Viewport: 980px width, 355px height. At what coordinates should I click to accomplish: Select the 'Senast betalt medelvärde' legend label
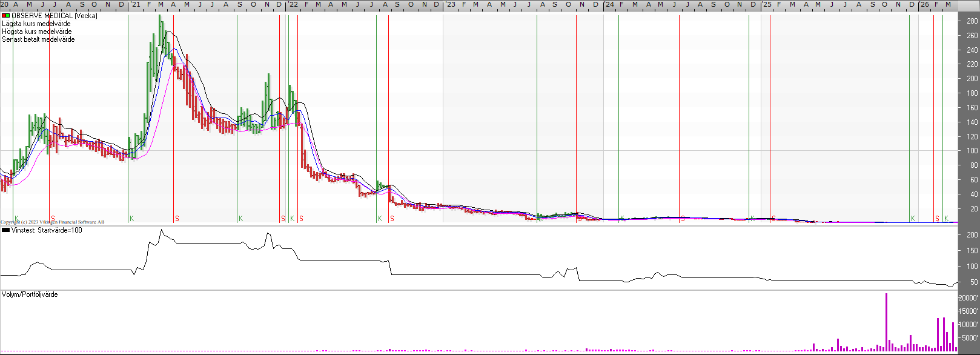point(38,39)
